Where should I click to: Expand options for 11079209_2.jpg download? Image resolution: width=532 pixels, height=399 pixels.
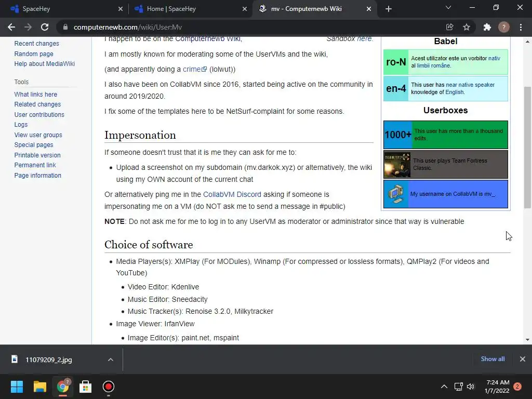pos(110,360)
